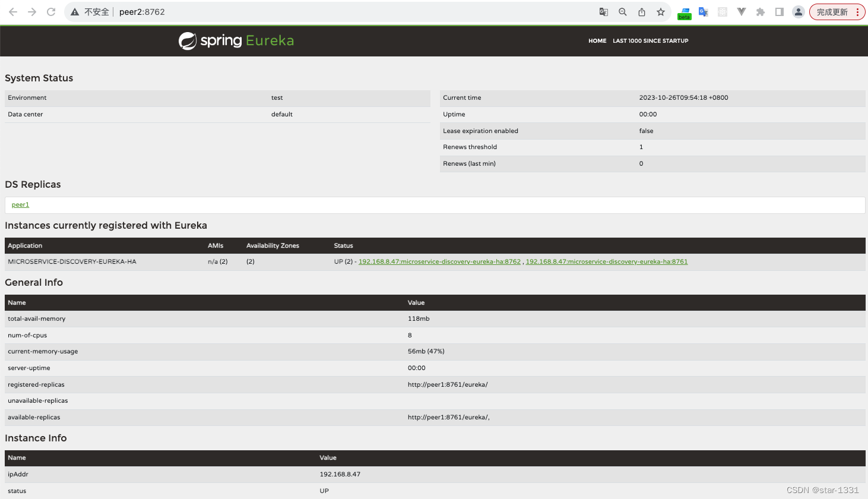Open the beta extension icon

[x=685, y=13]
